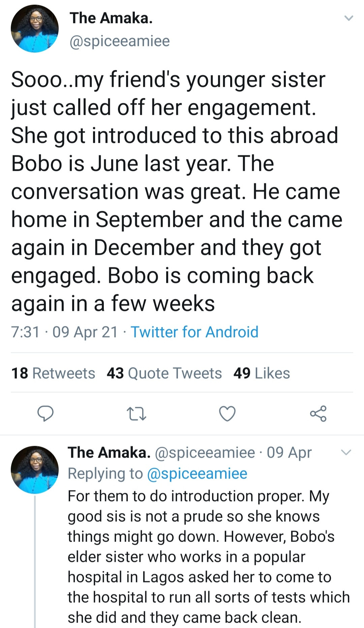
Task: Like the tweet with heart icon
Action: click(227, 414)
